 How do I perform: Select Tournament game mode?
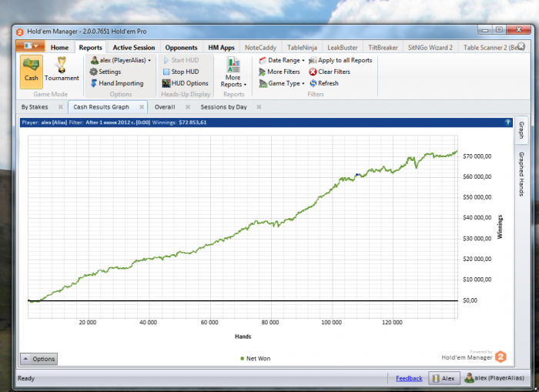(x=62, y=70)
